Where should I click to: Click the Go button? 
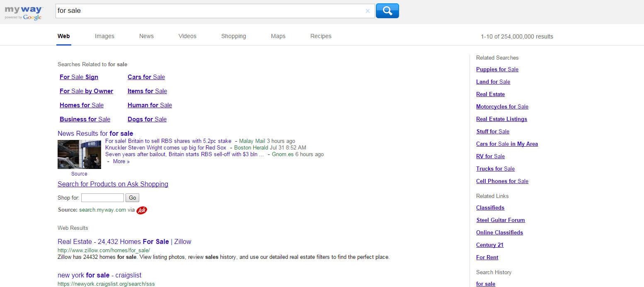[x=132, y=198]
